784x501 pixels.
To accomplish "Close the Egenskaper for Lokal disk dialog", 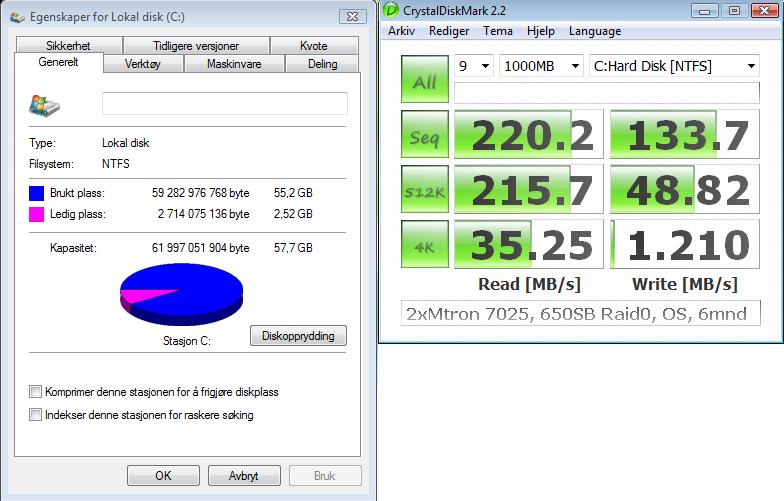I will coord(352,16).
